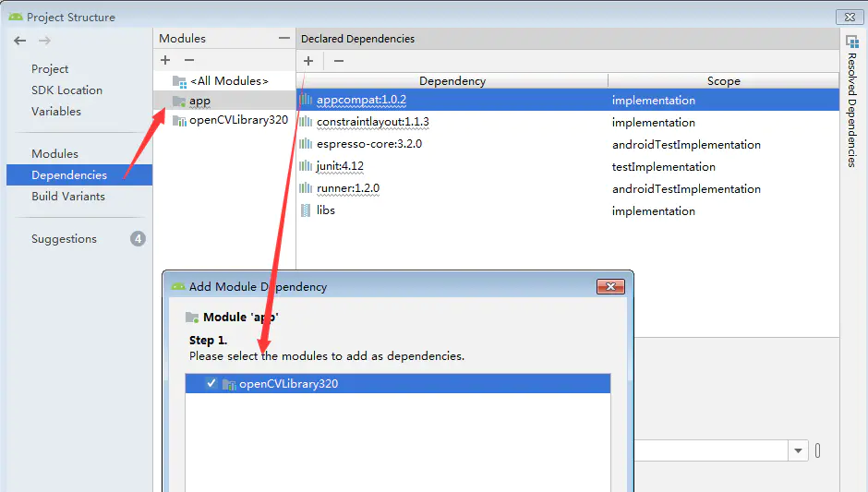The image size is (868, 492).
Task: Click the back navigation arrow
Action: point(19,41)
